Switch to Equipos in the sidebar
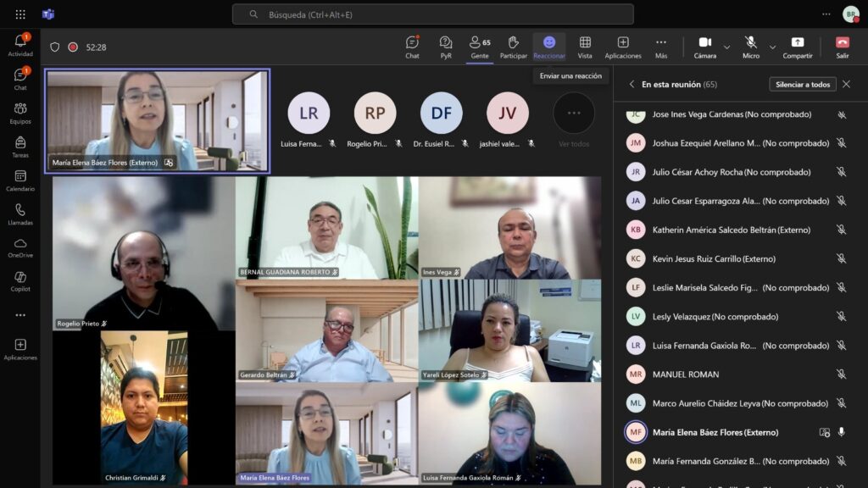 coord(20,112)
